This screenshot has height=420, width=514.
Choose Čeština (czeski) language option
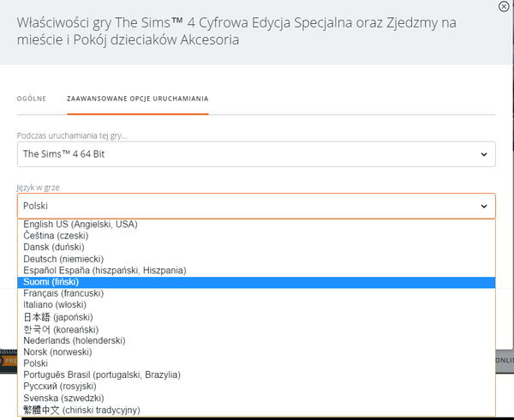coord(56,236)
